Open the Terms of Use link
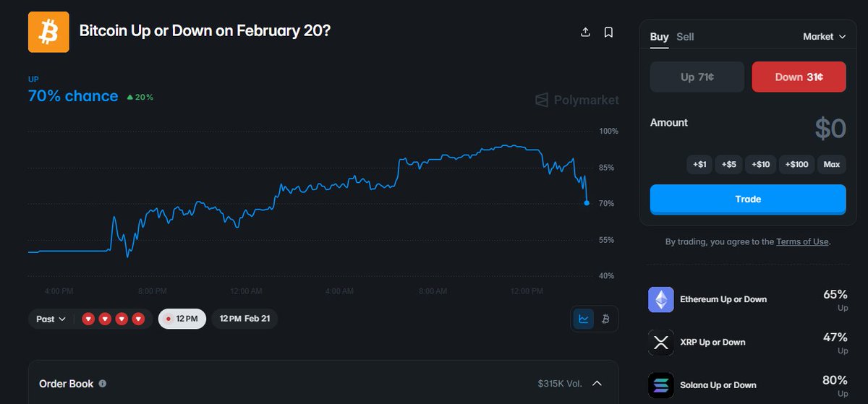This screenshot has width=868, height=404. tap(802, 242)
